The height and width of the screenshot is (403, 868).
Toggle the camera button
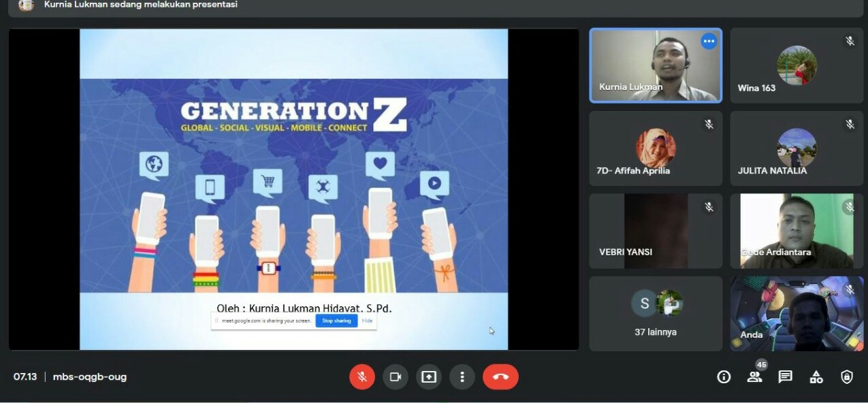coord(396,376)
